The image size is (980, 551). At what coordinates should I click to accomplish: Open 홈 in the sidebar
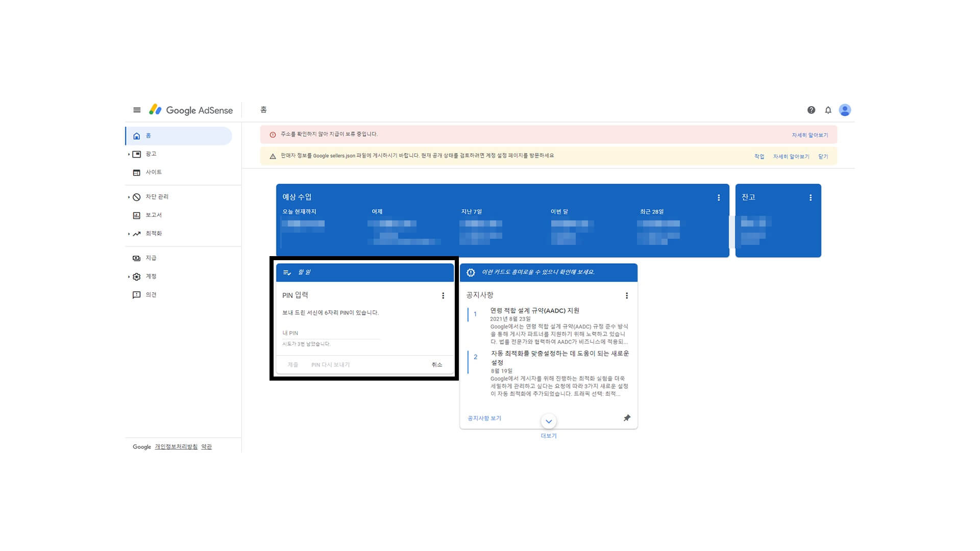[x=179, y=136]
